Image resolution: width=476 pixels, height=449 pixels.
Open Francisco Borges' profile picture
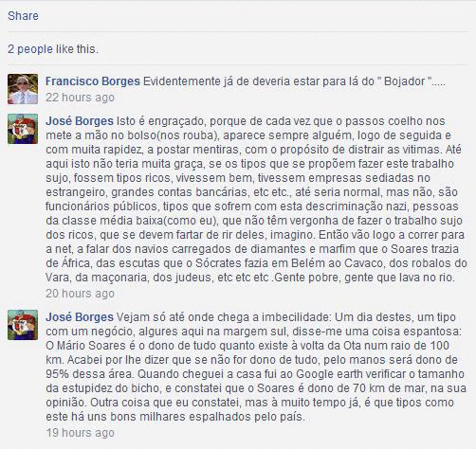(x=23, y=89)
